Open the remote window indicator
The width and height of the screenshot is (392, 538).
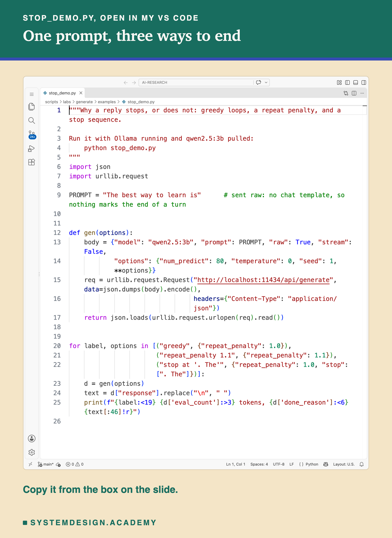click(x=30, y=464)
